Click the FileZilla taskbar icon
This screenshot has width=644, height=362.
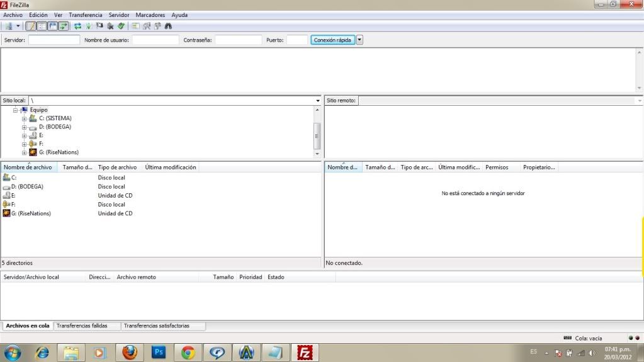click(x=305, y=353)
